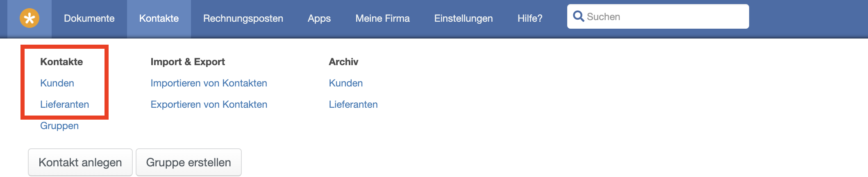Go to the Apps menu
Viewport: 868px width, 177px height.
319,18
